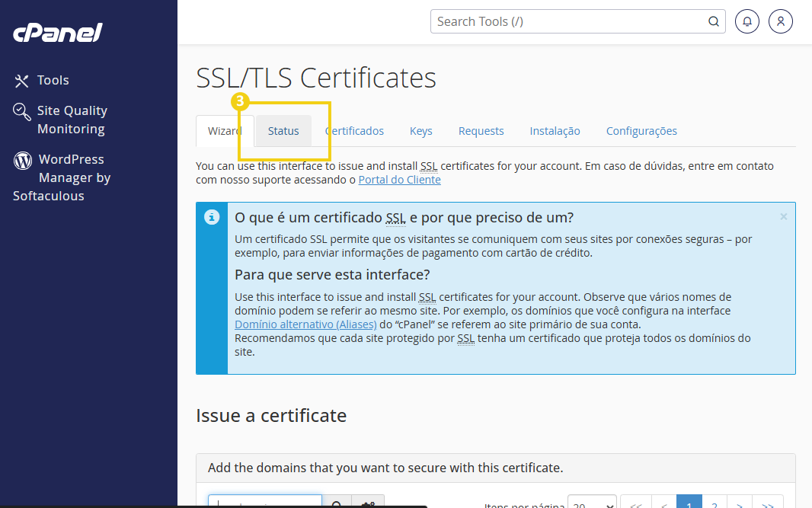Open Domínio alternativo (Aliases) link
The width and height of the screenshot is (812, 508).
(305, 324)
